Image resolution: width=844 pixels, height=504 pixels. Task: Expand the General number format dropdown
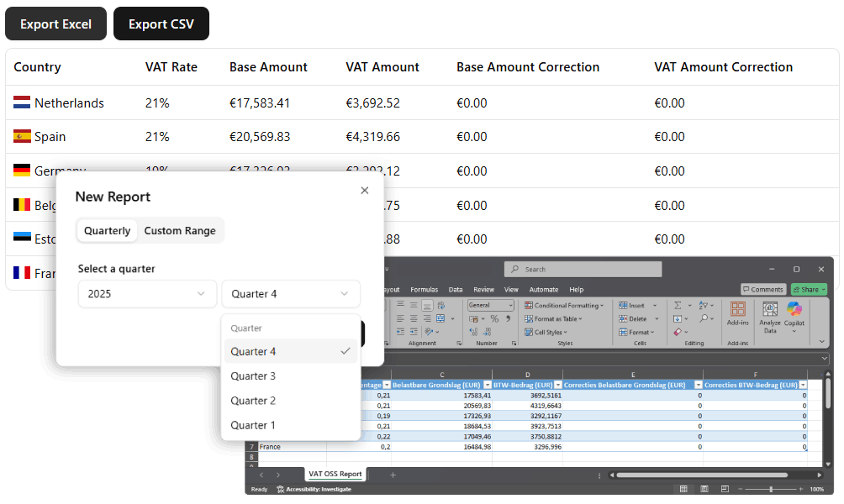pos(509,306)
